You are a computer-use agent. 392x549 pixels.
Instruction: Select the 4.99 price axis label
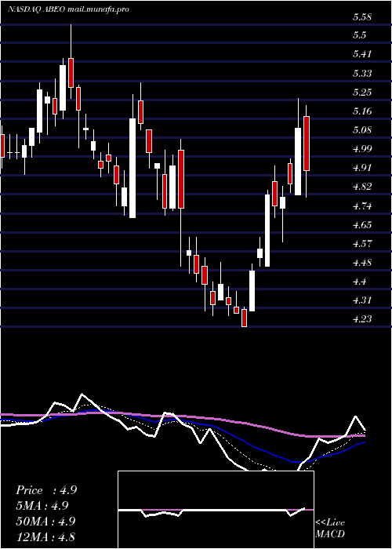[362, 149]
